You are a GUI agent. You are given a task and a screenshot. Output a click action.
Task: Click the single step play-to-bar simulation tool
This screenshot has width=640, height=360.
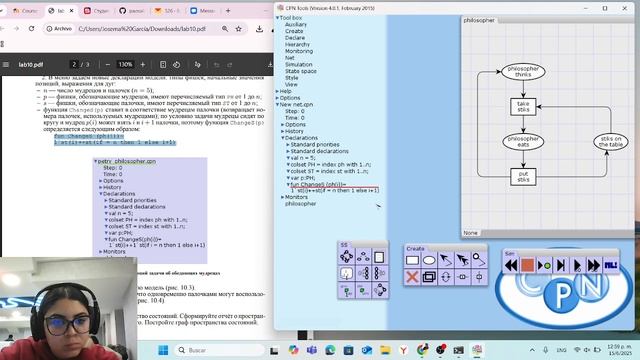click(561, 265)
